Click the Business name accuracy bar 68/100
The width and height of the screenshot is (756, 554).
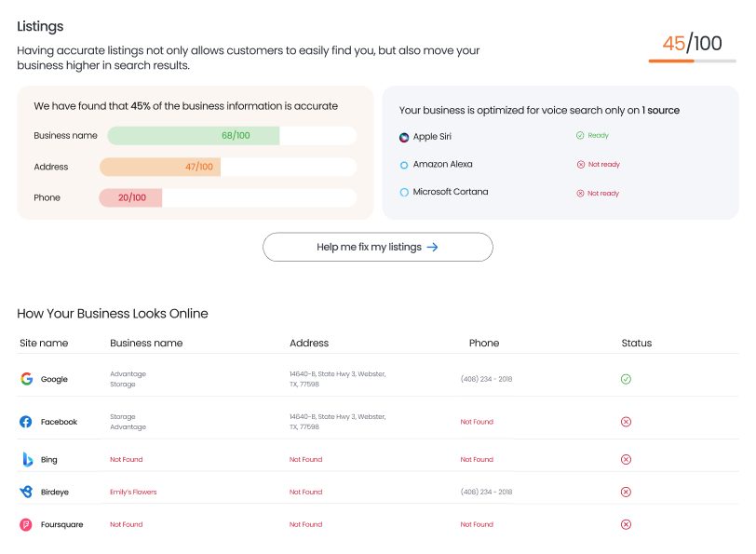pyautogui.click(x=194, y=136)
